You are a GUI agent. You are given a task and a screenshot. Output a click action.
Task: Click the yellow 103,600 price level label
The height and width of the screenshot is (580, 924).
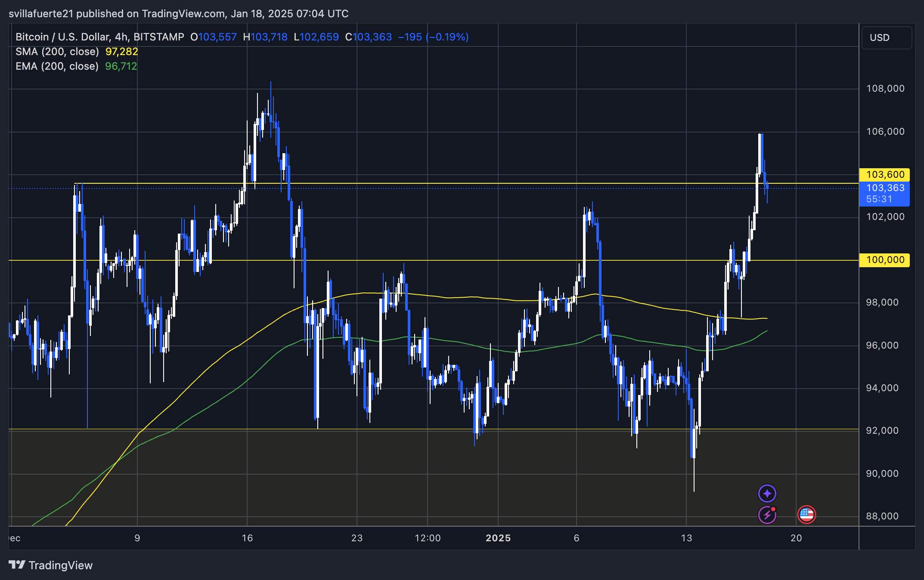click(x=885, y=175)
